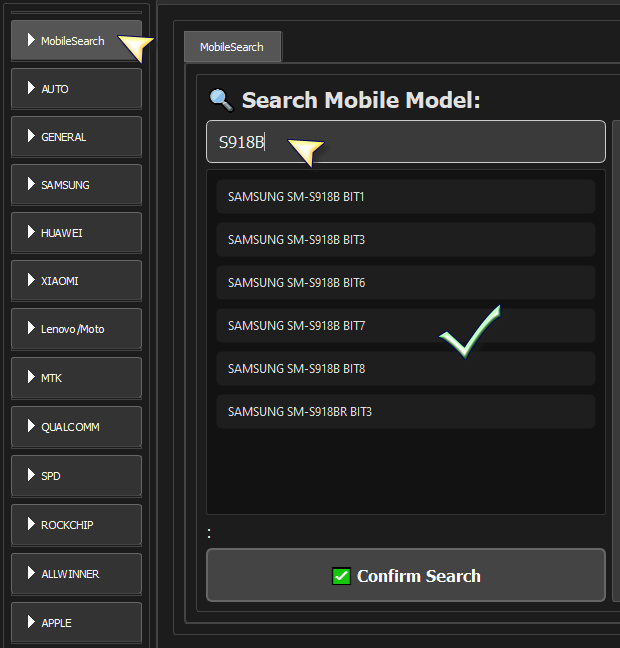The image size is (620, 648).
Task: Select SAMSUNG SM-S918B BIT6 result
Action: click(406, 283)
